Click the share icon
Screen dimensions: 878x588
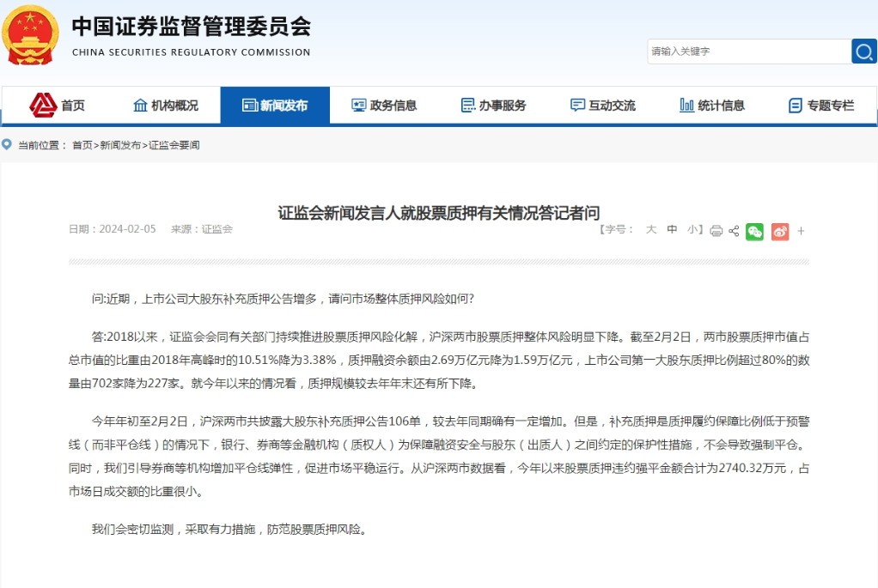734,231
